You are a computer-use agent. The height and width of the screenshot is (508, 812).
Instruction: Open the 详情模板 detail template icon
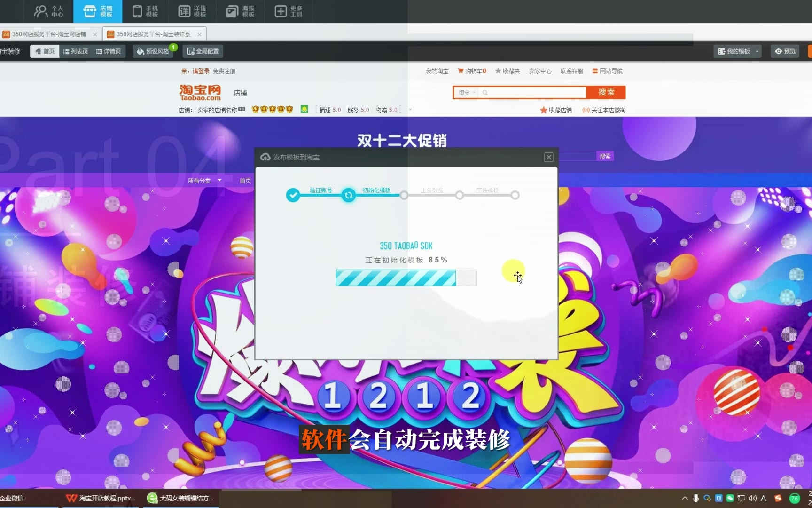tap(192, 11)
